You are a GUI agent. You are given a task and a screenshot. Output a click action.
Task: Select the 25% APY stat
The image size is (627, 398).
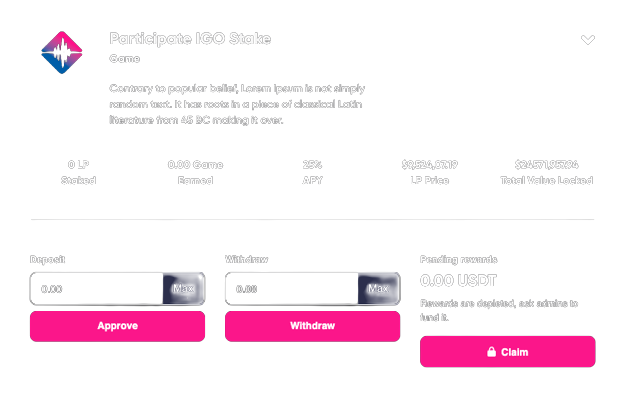pos(312,172)
